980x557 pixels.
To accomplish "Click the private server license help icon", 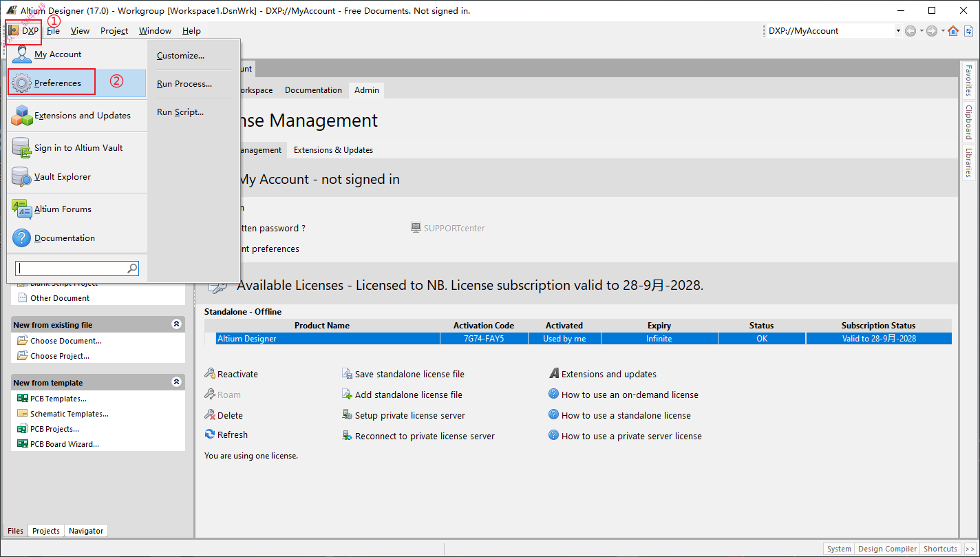I will coord(553,436).
